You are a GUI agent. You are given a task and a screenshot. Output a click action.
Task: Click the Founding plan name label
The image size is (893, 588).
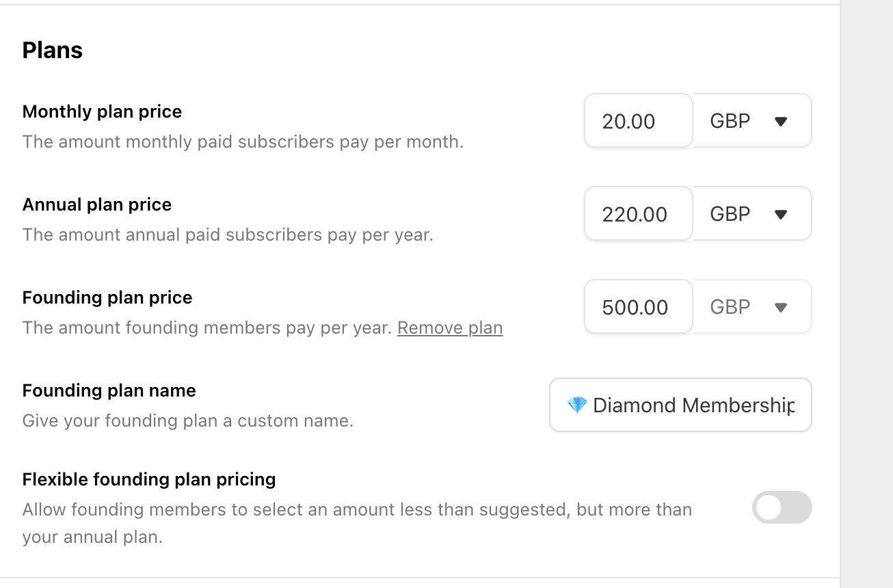[109, 391]
